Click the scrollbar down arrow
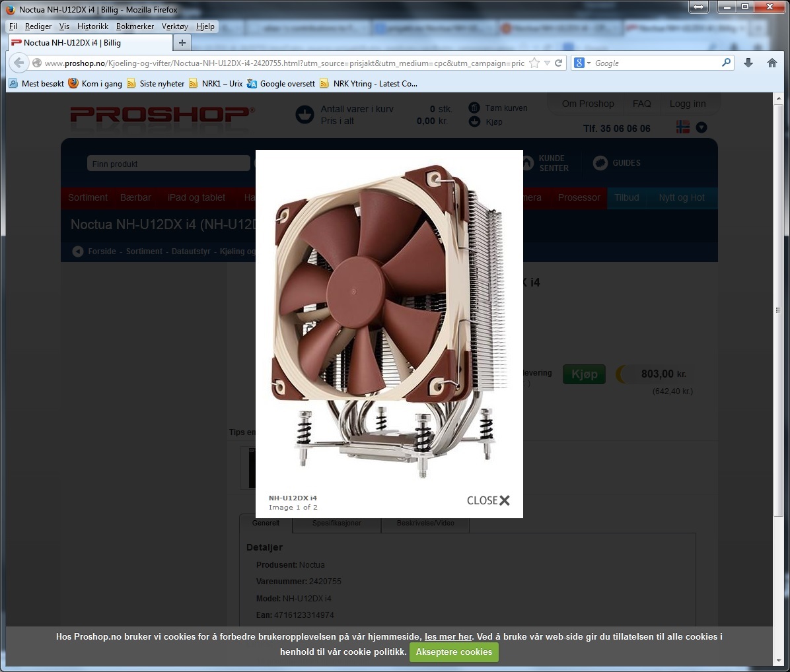Screen dimensions: 790x672 pos(778,661)
